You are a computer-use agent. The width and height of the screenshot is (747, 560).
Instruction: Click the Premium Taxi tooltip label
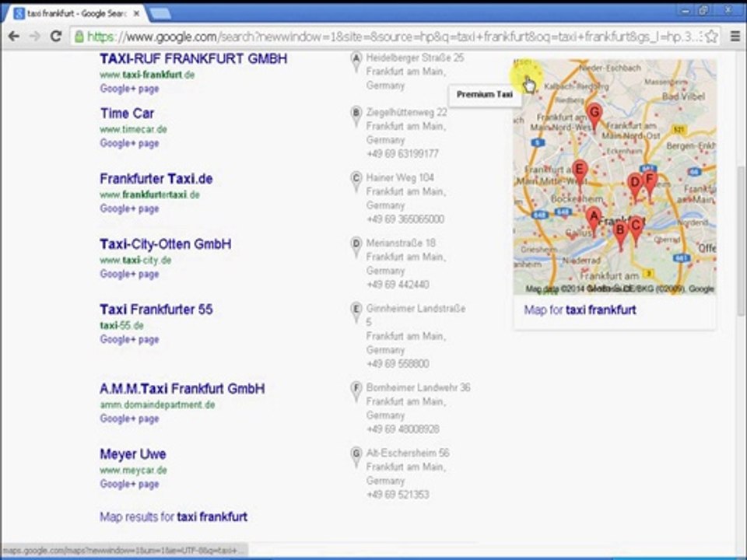click(x=485, y=95)
